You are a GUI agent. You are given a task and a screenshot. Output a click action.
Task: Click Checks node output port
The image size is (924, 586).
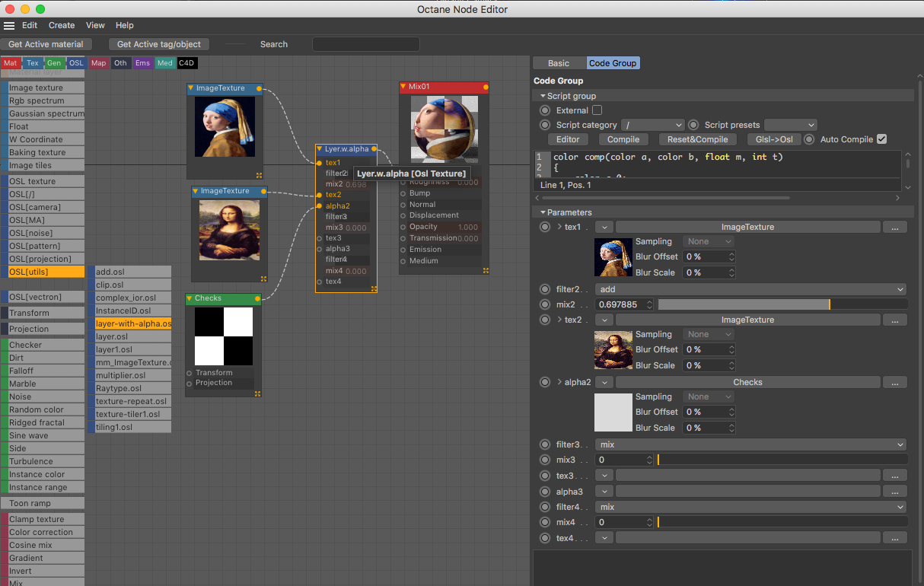coord(258,299)
